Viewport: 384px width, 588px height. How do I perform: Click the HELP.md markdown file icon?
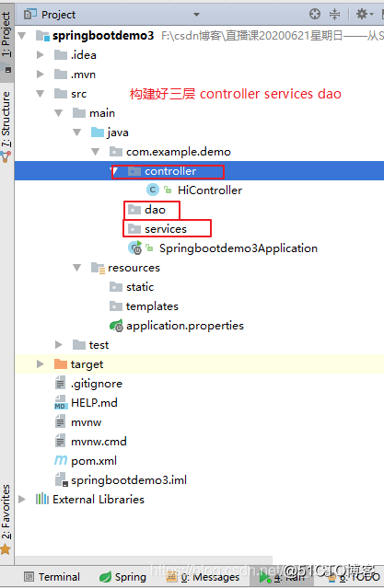click(60, 402)
